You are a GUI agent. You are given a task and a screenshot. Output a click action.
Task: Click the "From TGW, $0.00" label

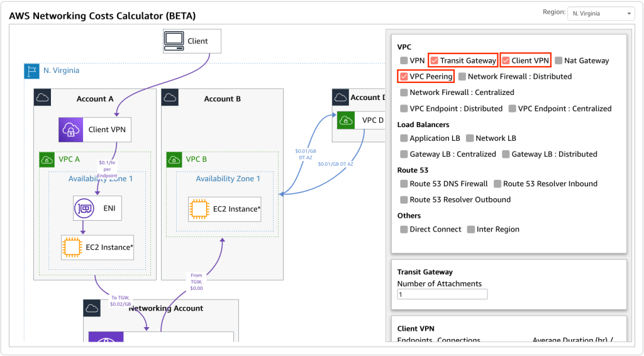point(196,282)
